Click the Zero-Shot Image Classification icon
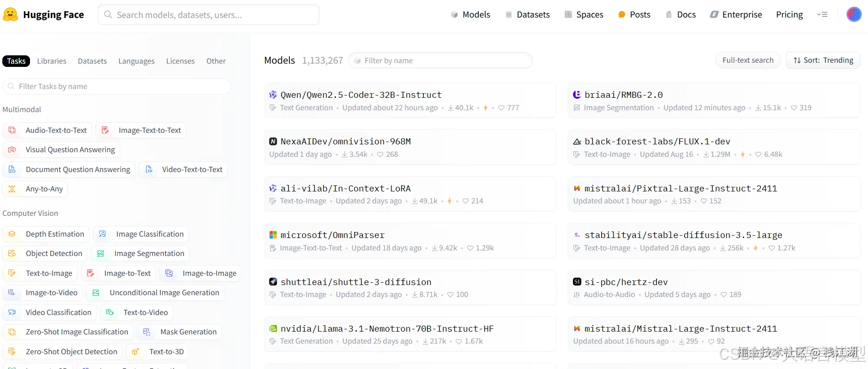This screenshot has width=868, height=369. [12, 332]
